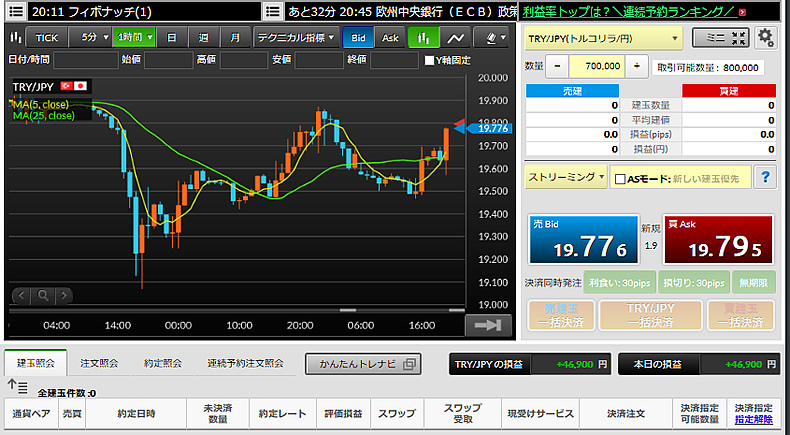The image size is (790, 435).
Task: Click the 数量 700,000 input field
Action: pyautogui.click(x=597, y=66)
